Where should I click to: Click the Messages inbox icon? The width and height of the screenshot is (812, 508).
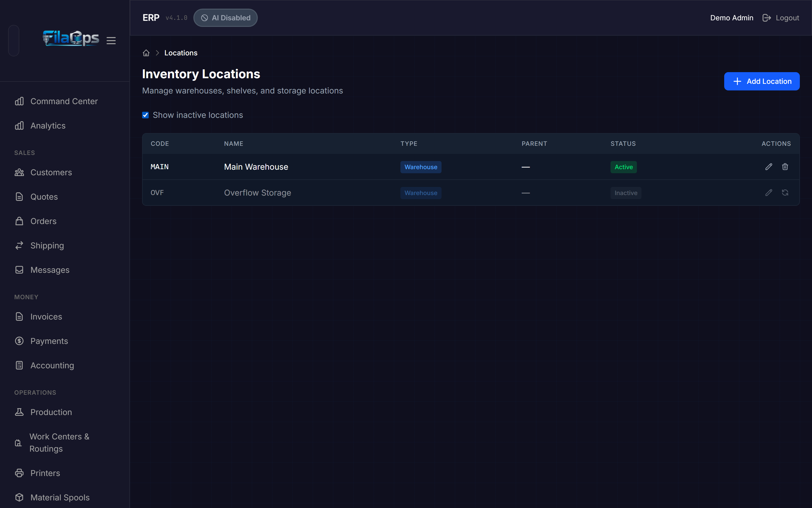pos(20,270)
